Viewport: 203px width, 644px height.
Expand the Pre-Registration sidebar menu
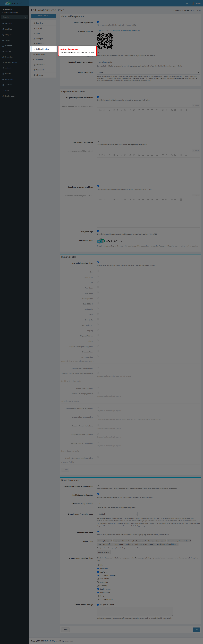point(14,62)
